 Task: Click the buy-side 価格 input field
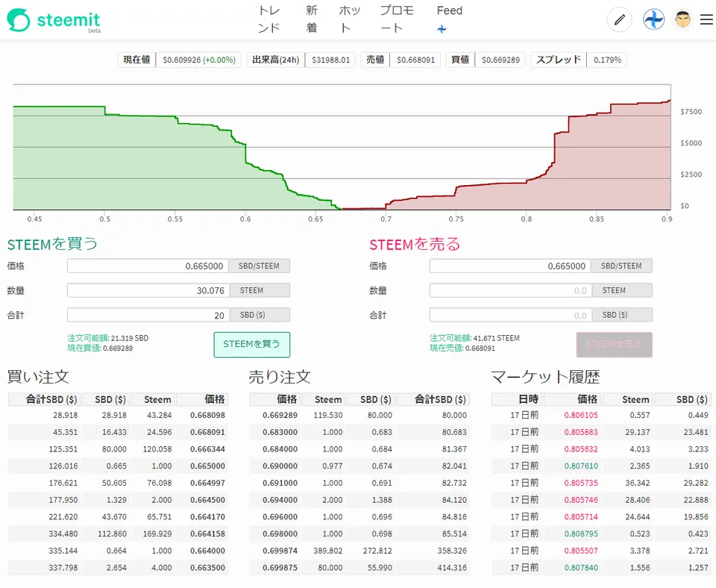pos(148,266)
